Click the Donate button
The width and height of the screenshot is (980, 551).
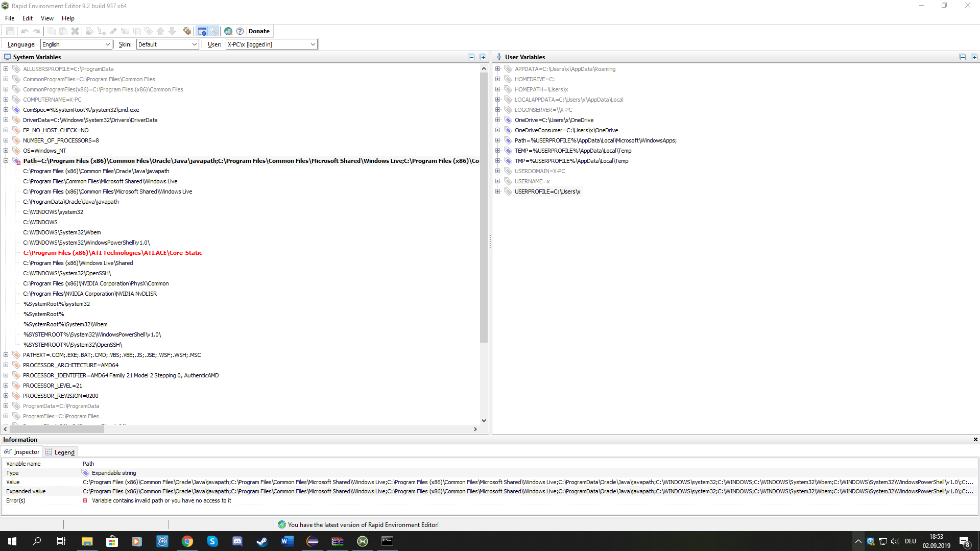coord(259,31)
